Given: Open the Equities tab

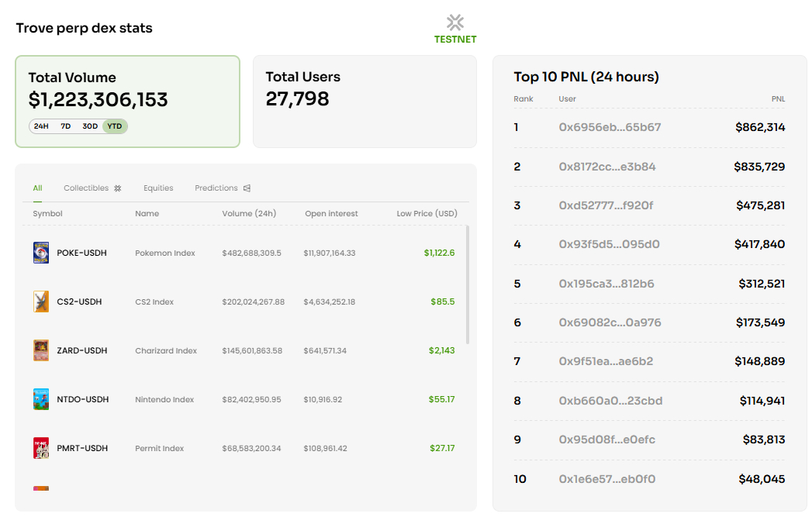Looking at the screenshot, I should pyautogui.click(x=158, y=188).
